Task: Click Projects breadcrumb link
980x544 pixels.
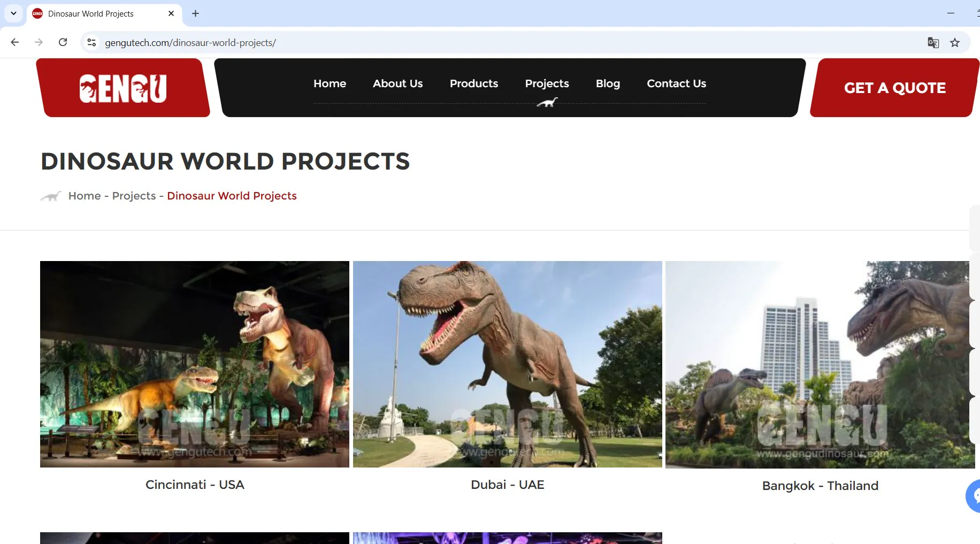Action: (x=134, y=196)
